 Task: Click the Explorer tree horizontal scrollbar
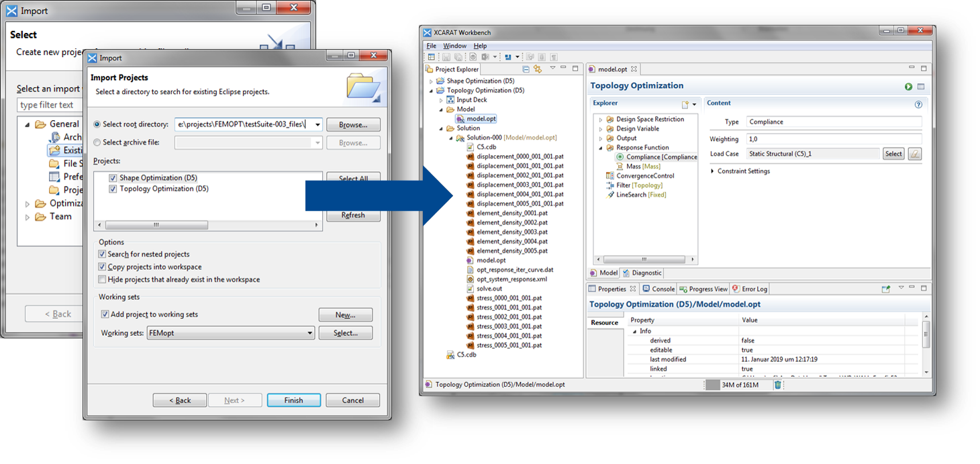coord(646,260)
